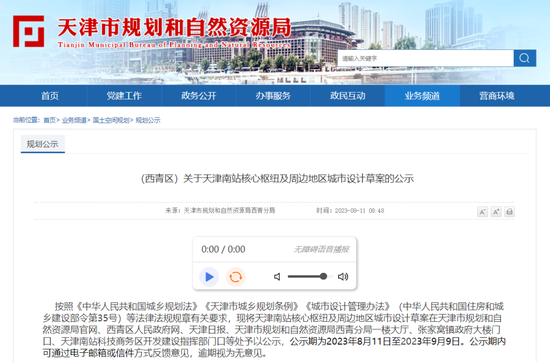Click the orange loop replay icon
Viewport: 550px width, 362px height.
(235, 277)
